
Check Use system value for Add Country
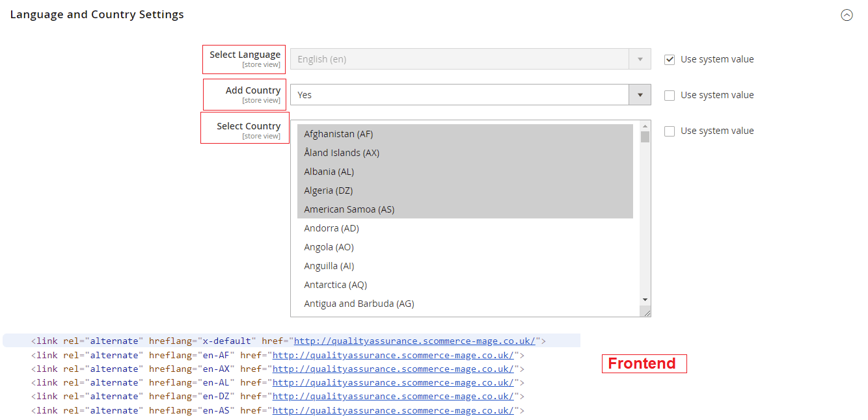669,96
